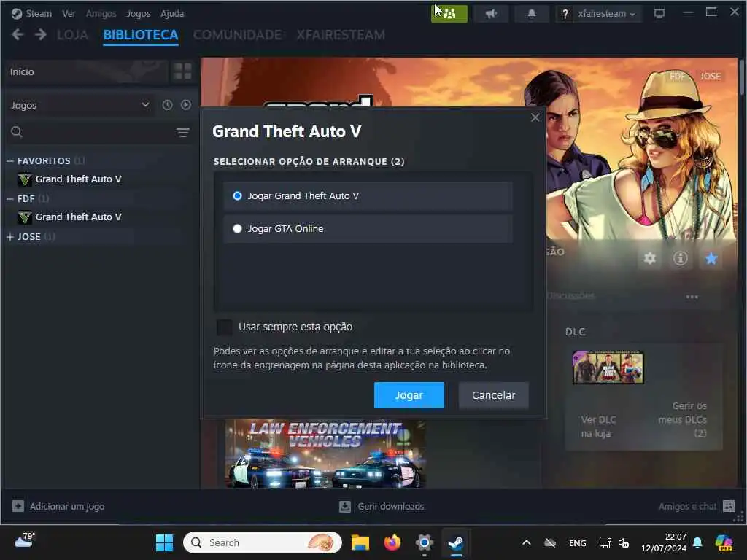
Task: Click the ready-to-play filter icon
Action: (186, 105)
